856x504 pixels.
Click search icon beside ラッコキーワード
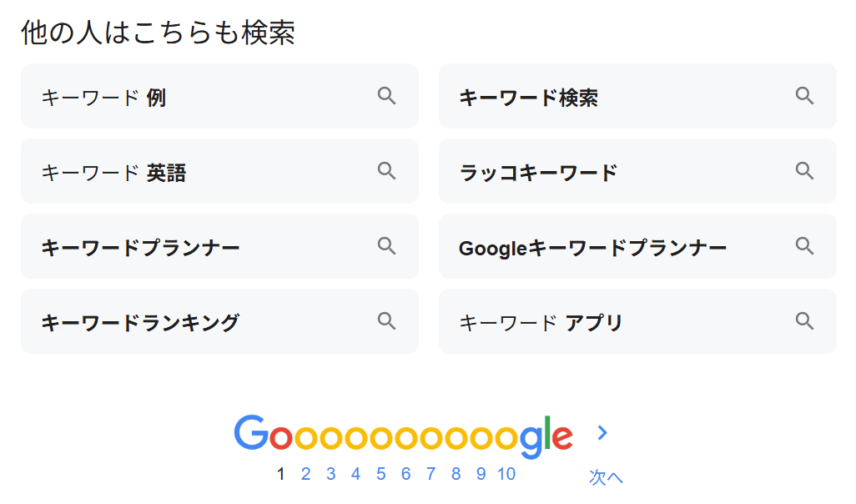(804, 171)
